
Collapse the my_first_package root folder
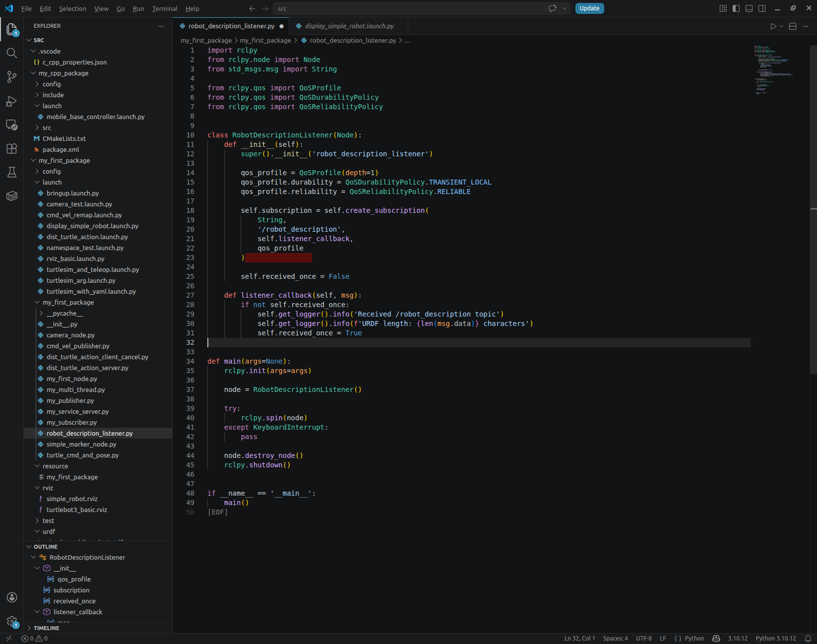(x=34, y=160)
